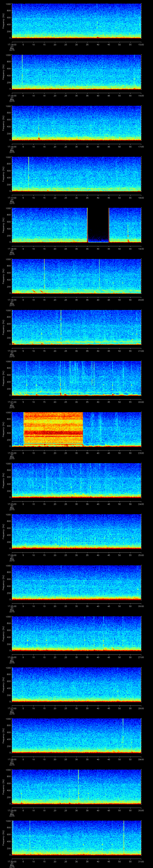This screenshot has height=868, width=153.
Task: Click the "17:18:00" start time label
Action: pos(12,249)
